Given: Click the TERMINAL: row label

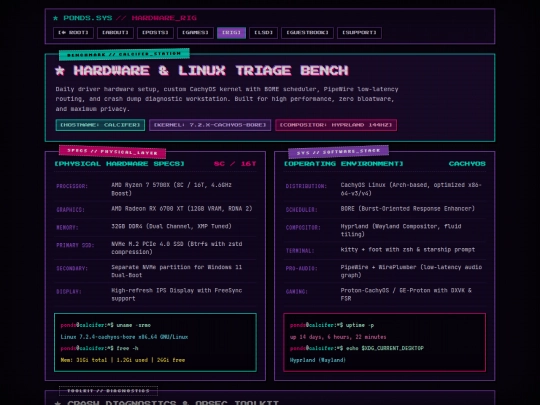Looking at the screenshot, I should pos(300,251).
